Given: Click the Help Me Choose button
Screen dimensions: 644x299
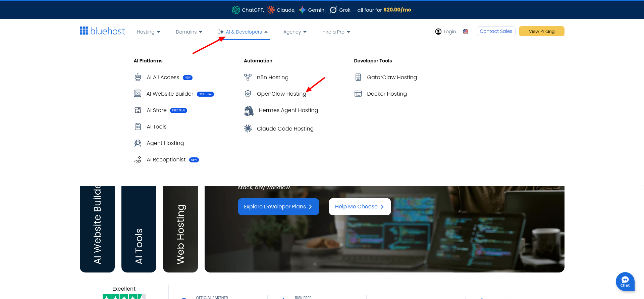Looking at the screenshot, I should [x=360, y=207].
